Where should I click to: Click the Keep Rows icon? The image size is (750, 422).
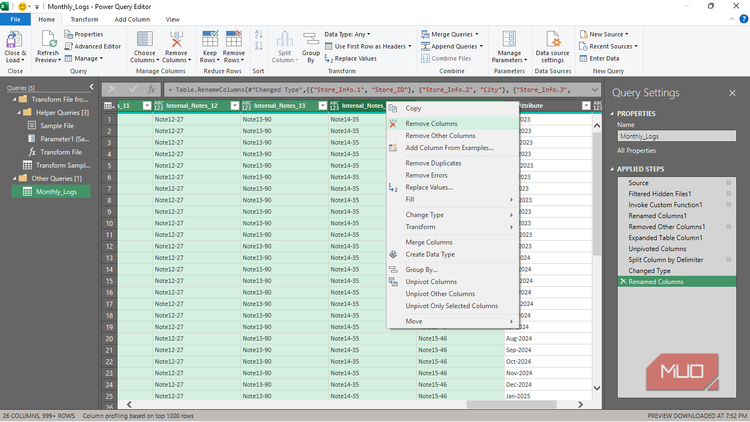click(210, 39)
